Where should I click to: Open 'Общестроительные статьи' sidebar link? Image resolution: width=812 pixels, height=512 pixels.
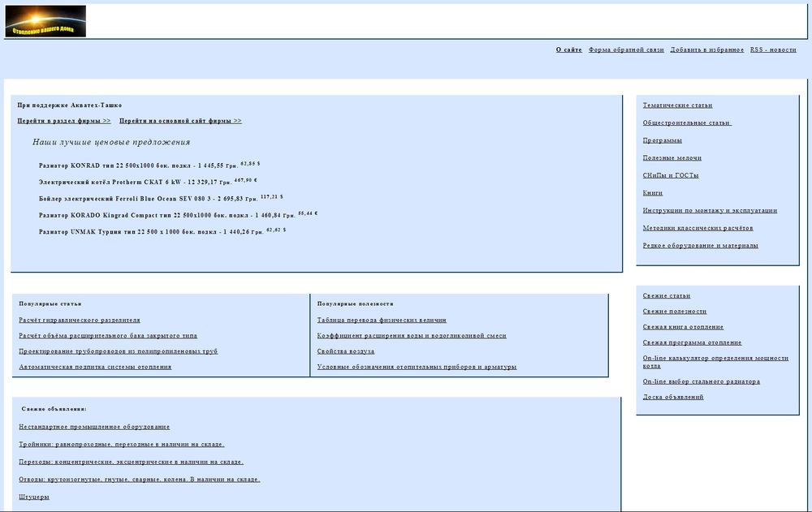tap(687, 123)
